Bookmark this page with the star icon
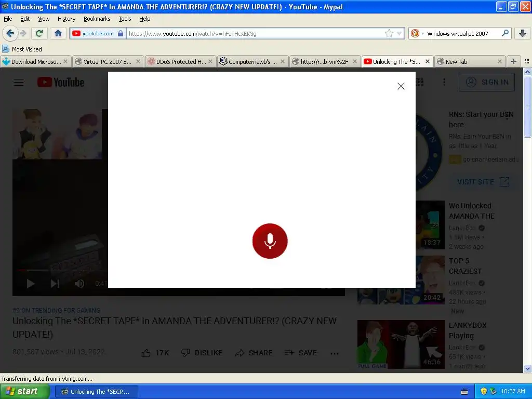 click(x=389, y=33)
